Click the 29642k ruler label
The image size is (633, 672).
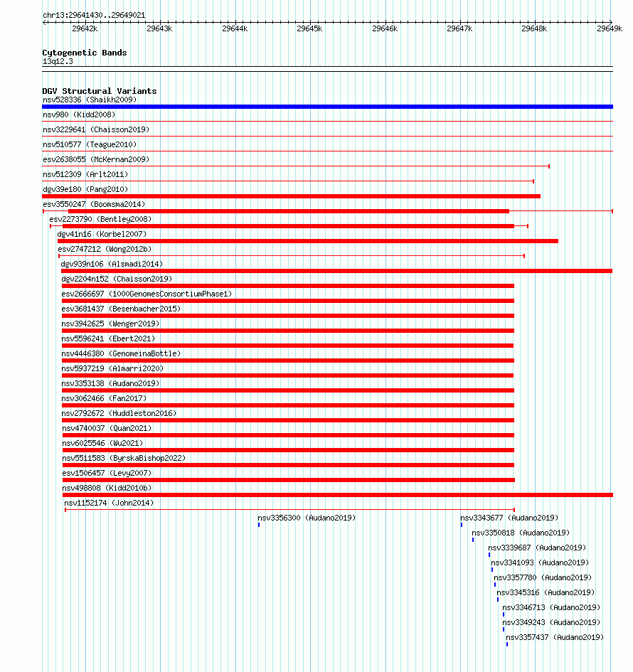85,28
